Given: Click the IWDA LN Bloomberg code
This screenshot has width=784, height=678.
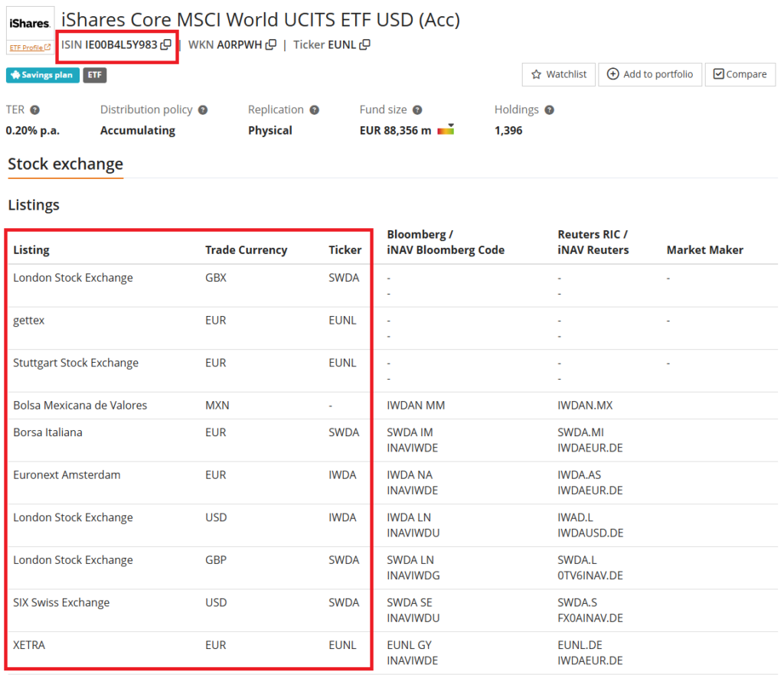Looking at the screenshot, I should [x=409, y=517].
